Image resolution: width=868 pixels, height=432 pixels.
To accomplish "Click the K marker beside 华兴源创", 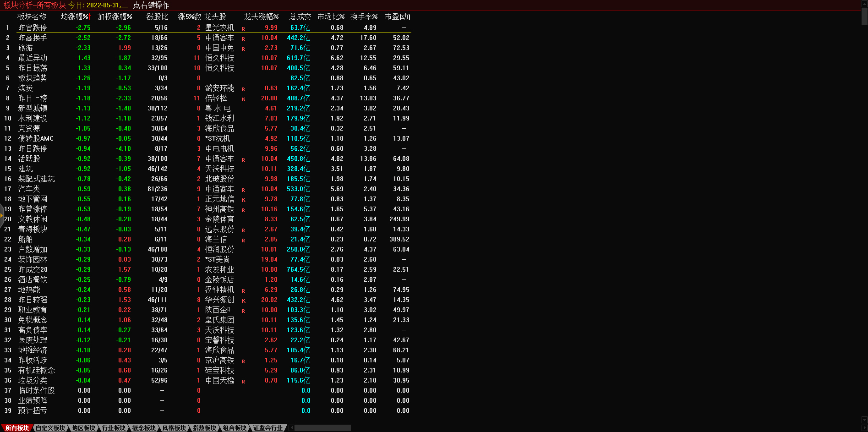I will click(243, 301).
